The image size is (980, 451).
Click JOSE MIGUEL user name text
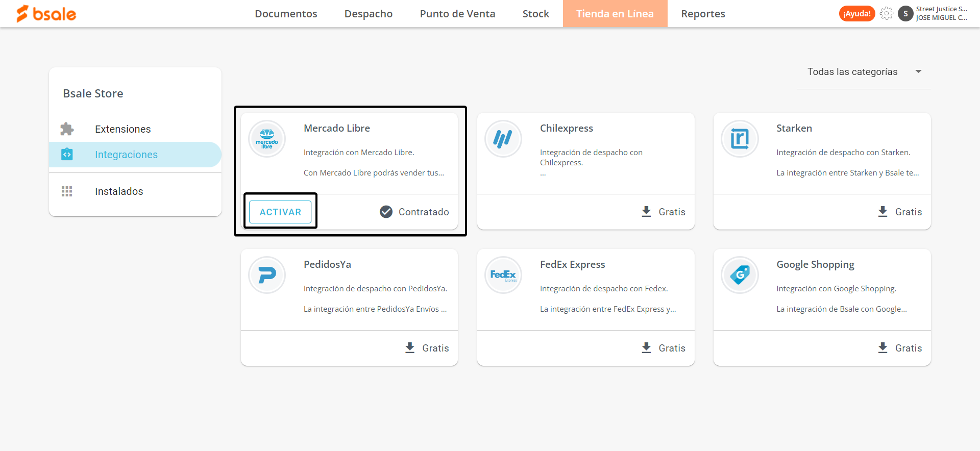point(941,18)
